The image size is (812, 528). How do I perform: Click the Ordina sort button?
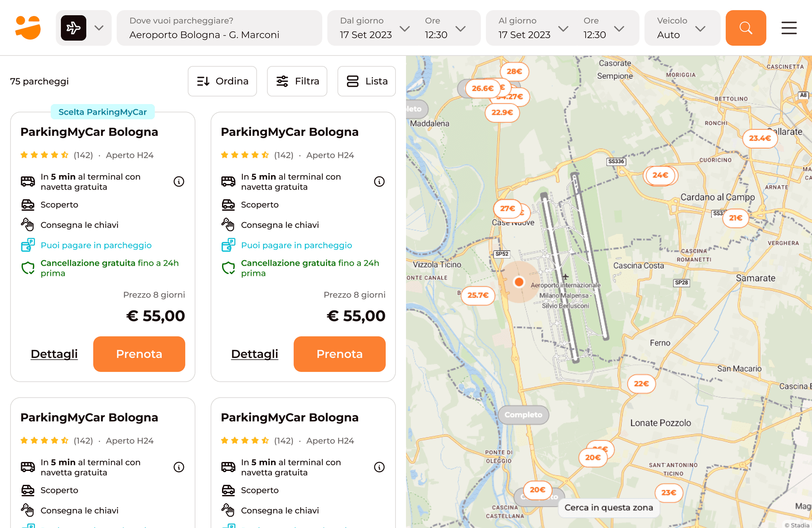tap(222, 81)
